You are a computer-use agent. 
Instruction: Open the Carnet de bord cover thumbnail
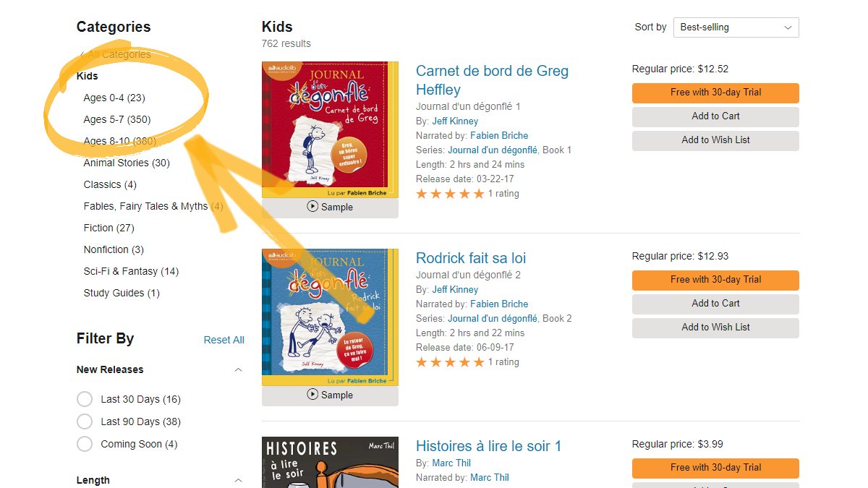(x=329, y=129)
